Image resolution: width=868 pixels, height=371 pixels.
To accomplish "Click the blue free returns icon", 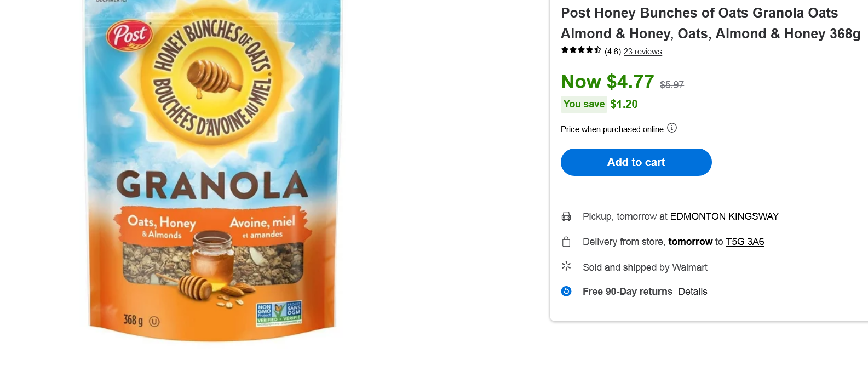I will 566,292.
